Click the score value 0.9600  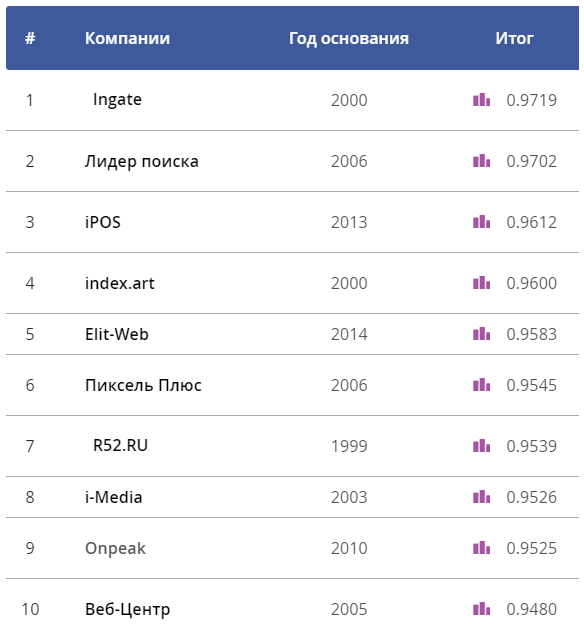532,283
